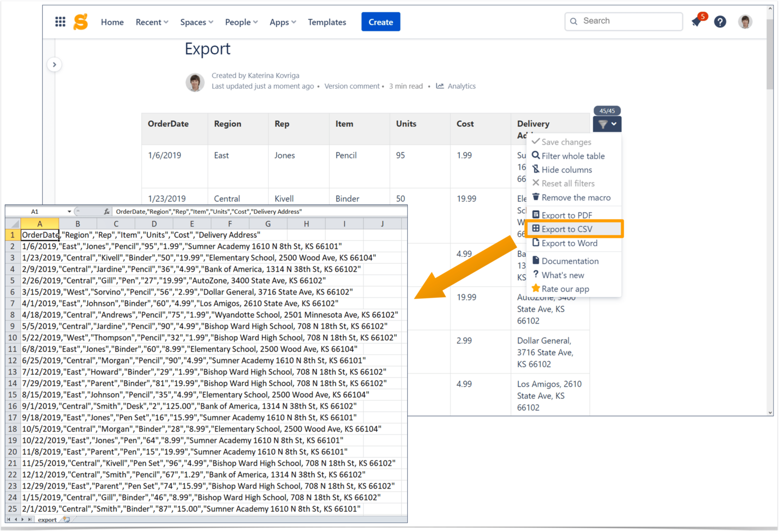Click your profile avatar picture

[745, 21]
